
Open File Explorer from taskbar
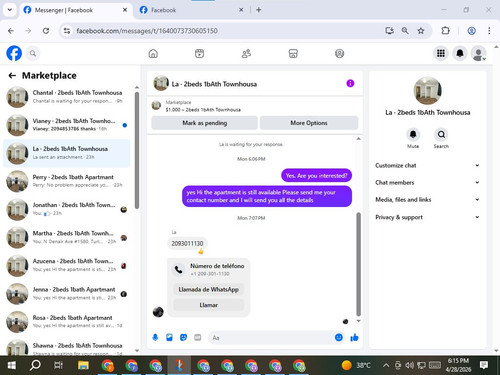click(x=83, y=365)
